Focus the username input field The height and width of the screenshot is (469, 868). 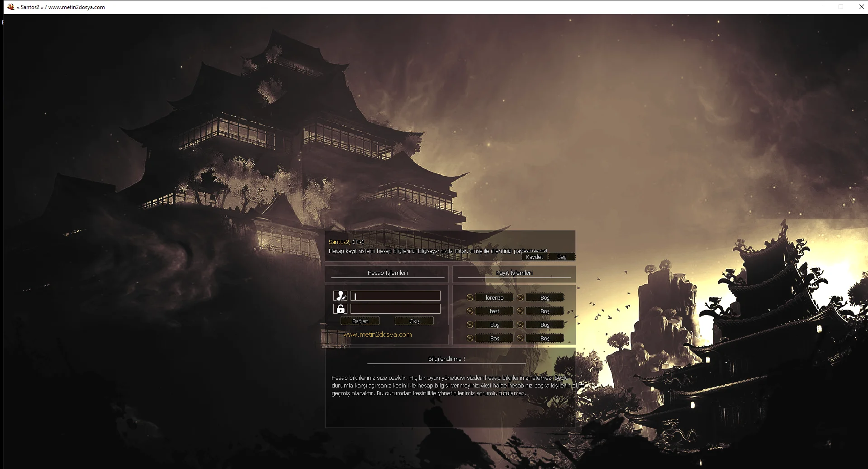click(395, 296)
